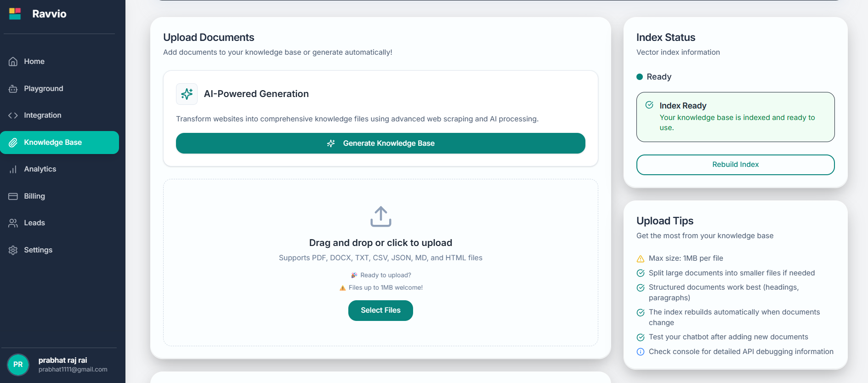This screenshot has height=383, width=868.
Task: Open the Playground panel icon
Action: 14,88
